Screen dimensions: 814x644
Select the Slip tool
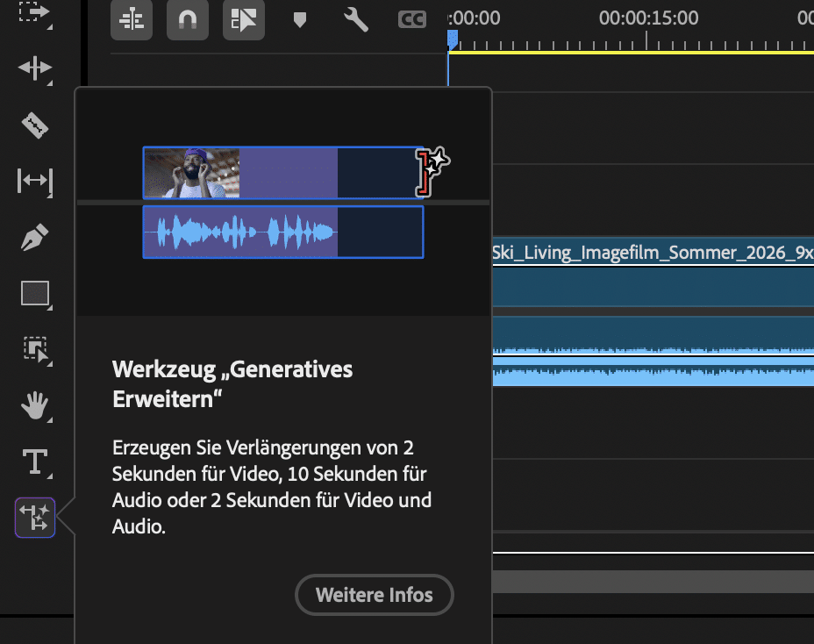(x=35, y=182)
